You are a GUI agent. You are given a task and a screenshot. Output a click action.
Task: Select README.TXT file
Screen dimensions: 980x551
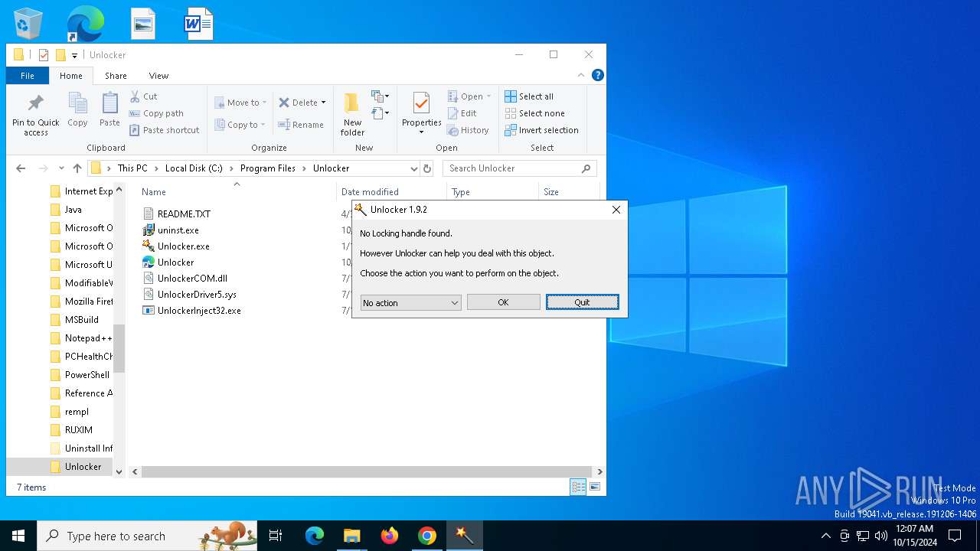[176, 214]
